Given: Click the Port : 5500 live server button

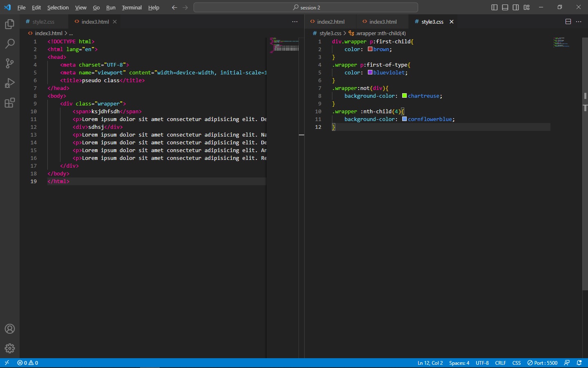Looking at the screenshot, I should pos(542,363).
